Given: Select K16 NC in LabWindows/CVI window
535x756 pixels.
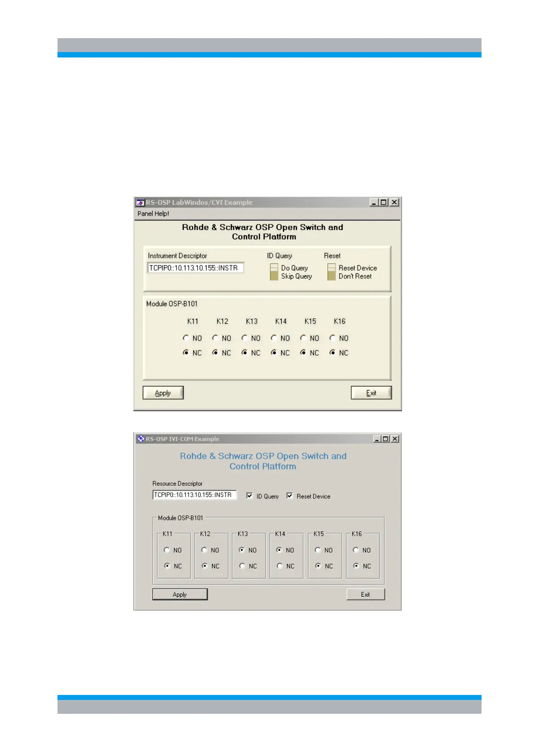Looking at the screenshot, I should tap(332, 352).
